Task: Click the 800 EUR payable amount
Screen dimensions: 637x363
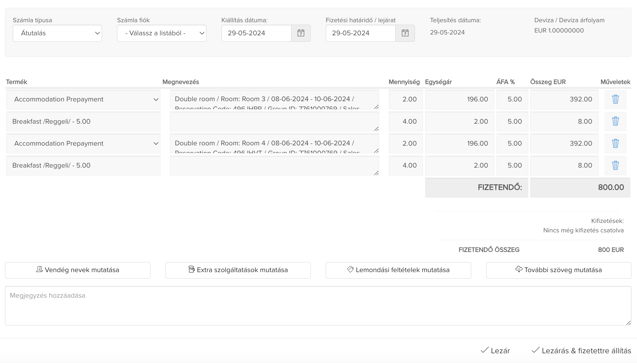Action: click(x=611, y=250)
